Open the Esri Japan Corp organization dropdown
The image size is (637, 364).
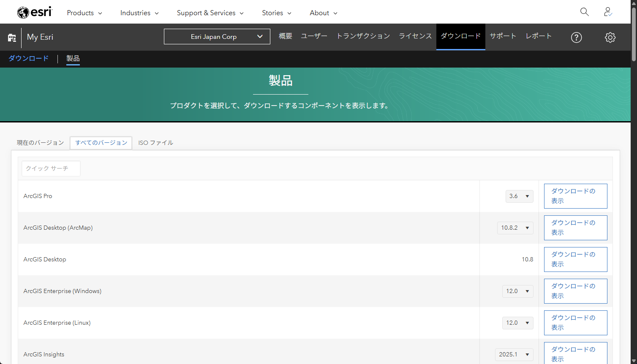tap(217, 37)
